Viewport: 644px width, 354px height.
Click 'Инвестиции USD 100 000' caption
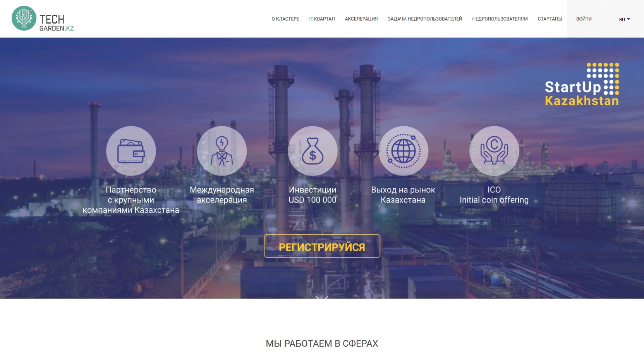click(x=313, y=195)
